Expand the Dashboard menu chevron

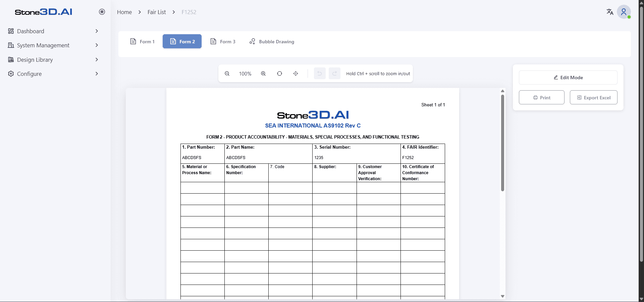[x=97, y=31]
